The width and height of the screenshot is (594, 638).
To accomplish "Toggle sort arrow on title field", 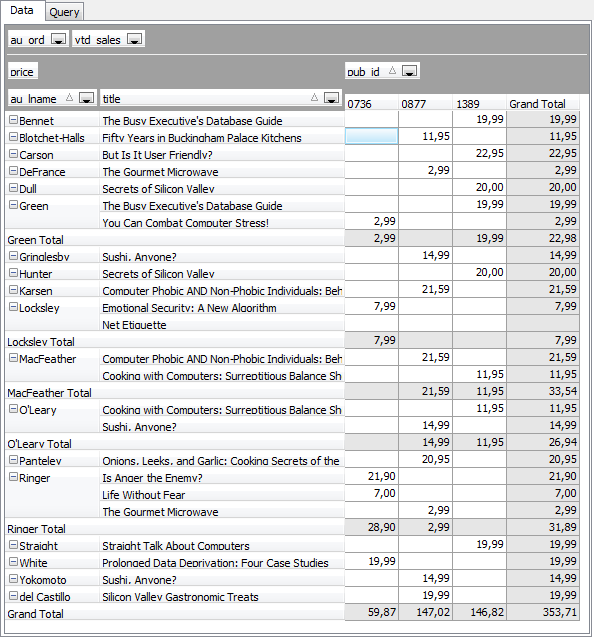I will click(x=314, y=98).
